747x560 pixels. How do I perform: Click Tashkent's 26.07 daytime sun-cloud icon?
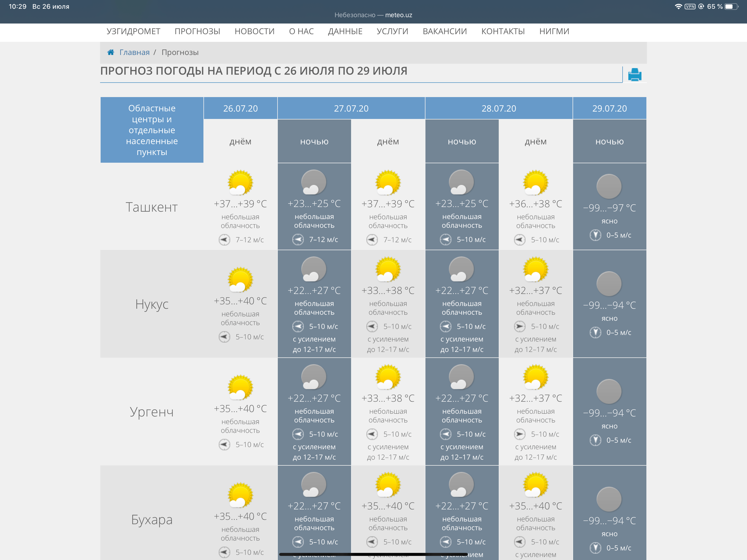tap(240, 183)
